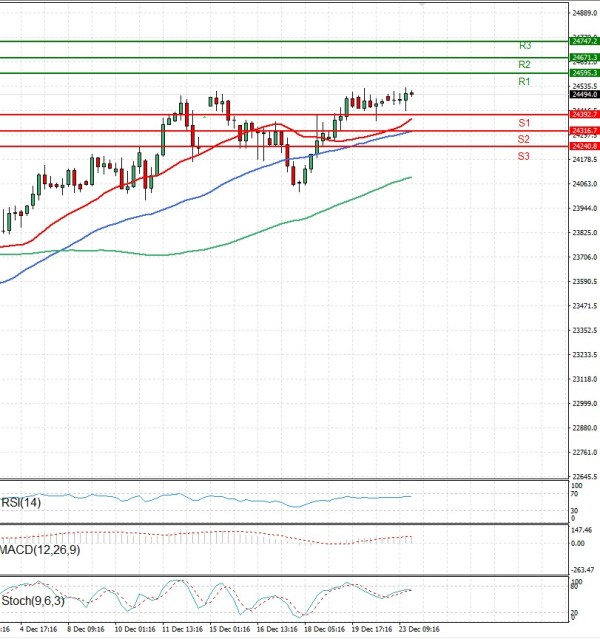Click the black current price tag 24494.0

[x=584, y=95]
